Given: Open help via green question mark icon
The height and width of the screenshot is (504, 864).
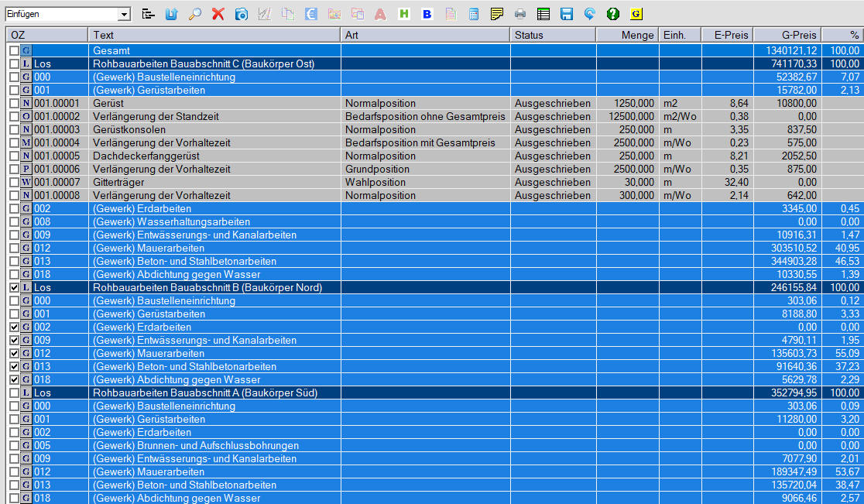Looking at the screenshot, I should (x=612, y=14).
